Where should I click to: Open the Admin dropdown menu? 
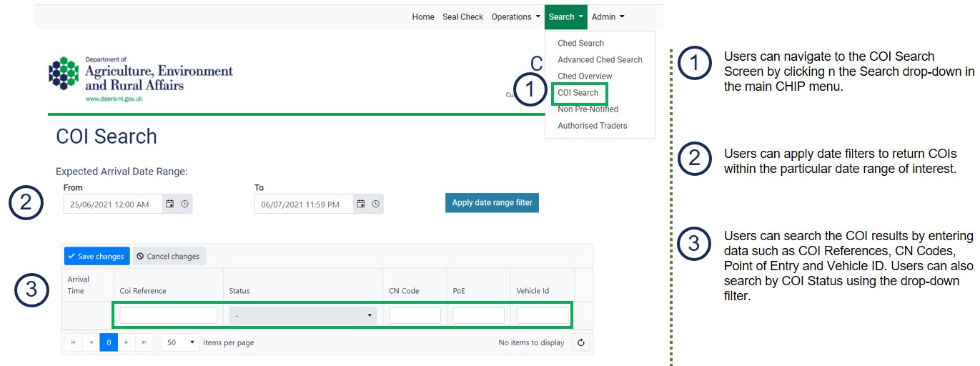pos(608,17)
